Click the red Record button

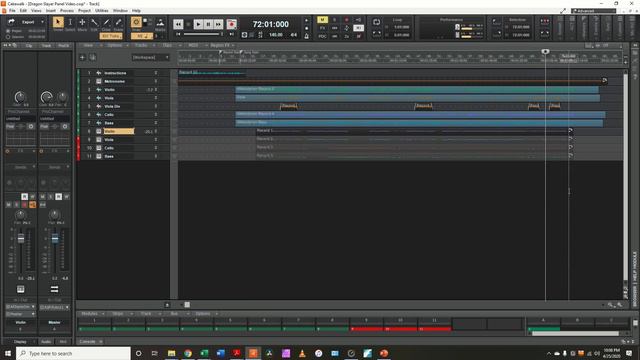click(231, 24)
